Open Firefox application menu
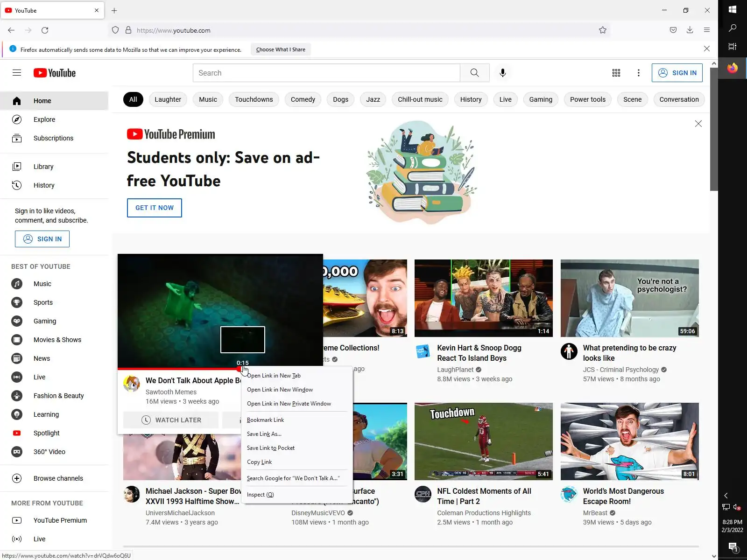 click(706, 30)
